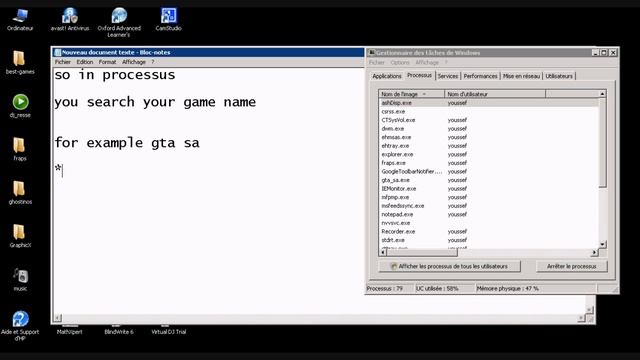The width and height of the screenshot is (640, 360).
Task: Select the ashDisp.exe process row
Action: click(489, 103)
